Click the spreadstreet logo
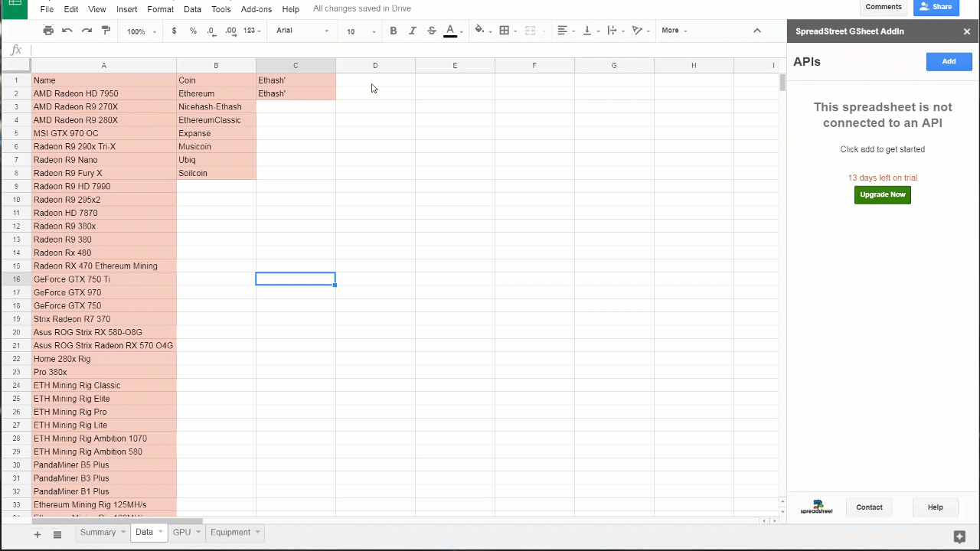The image size is (980, 551). [x=816, y=507]
